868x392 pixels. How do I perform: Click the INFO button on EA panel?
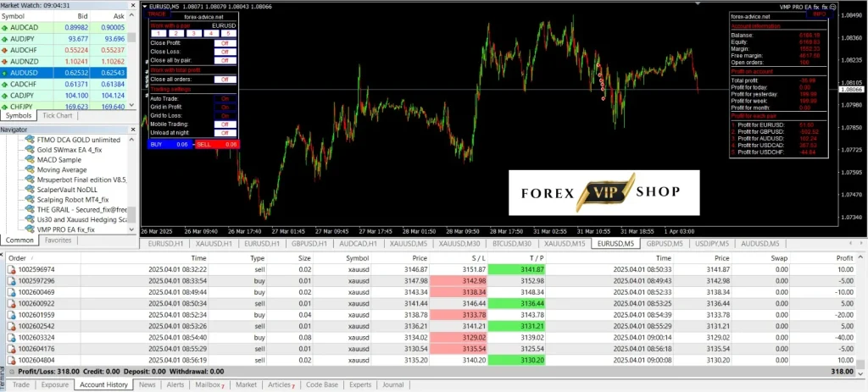coord(820,14)
